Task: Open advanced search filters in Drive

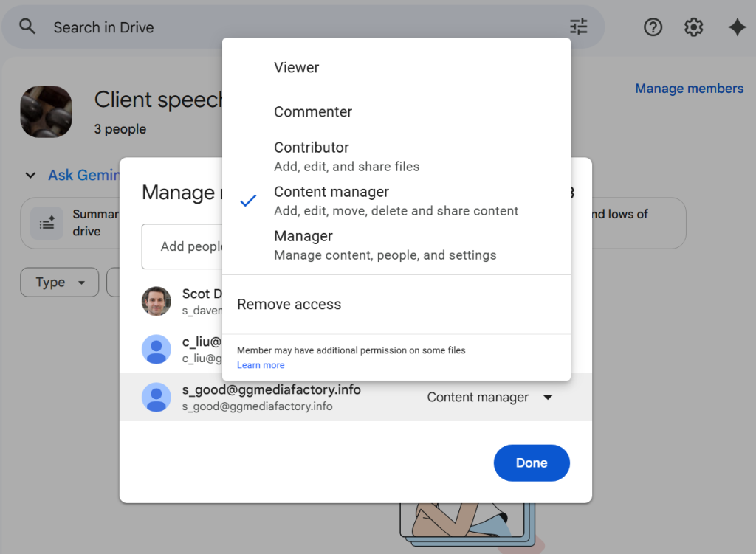Action: point(578,27)
